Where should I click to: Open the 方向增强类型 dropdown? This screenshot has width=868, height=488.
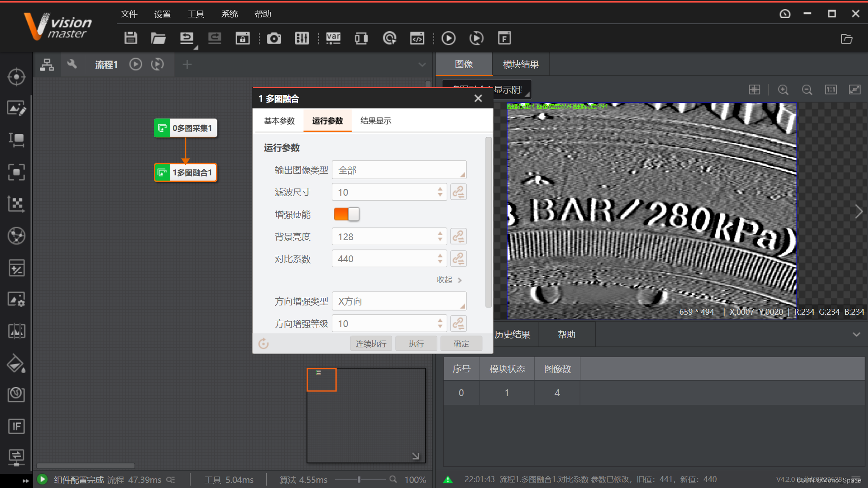tap(398, 301)
